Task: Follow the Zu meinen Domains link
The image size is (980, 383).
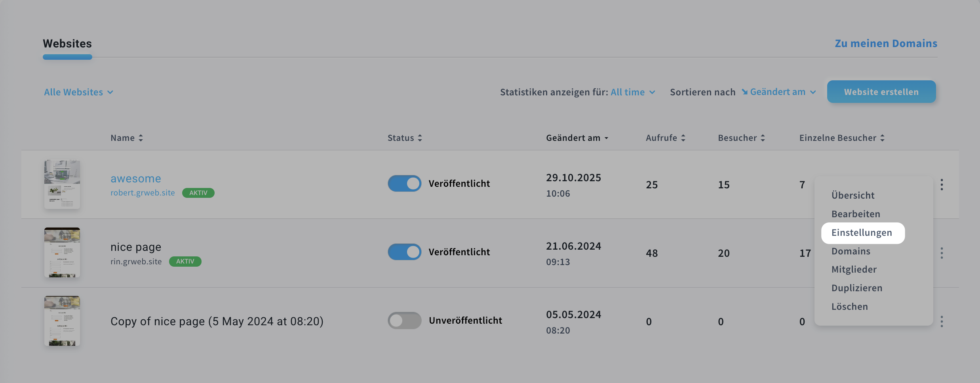Action: click(x=886, y=44)
